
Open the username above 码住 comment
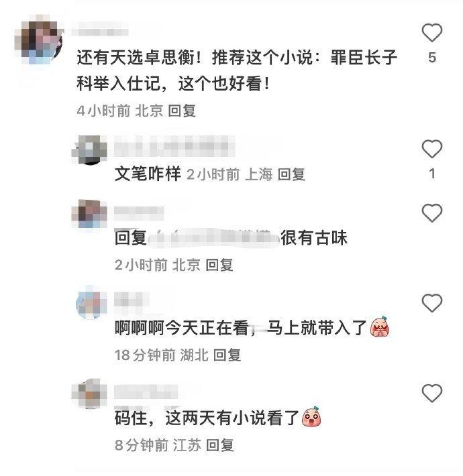(x=146, y=392)
